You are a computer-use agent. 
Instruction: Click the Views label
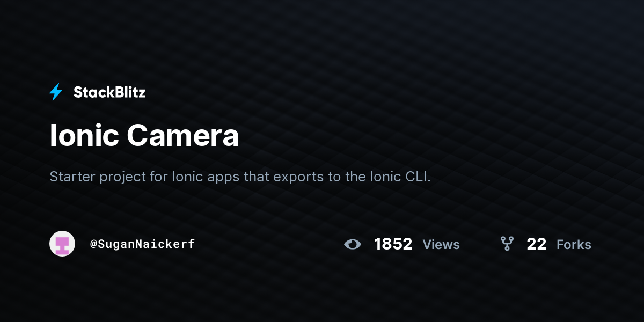click(441, 245)
